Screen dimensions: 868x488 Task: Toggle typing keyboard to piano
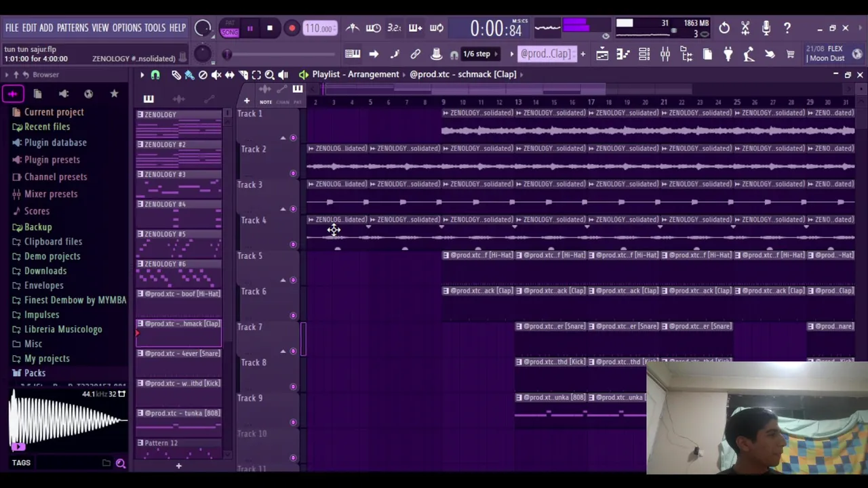point(353,54)
